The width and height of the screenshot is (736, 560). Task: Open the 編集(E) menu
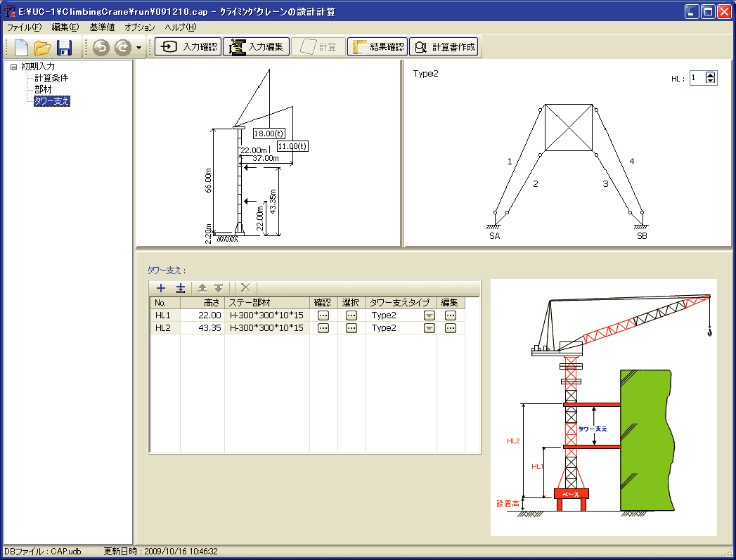(65, 27)
